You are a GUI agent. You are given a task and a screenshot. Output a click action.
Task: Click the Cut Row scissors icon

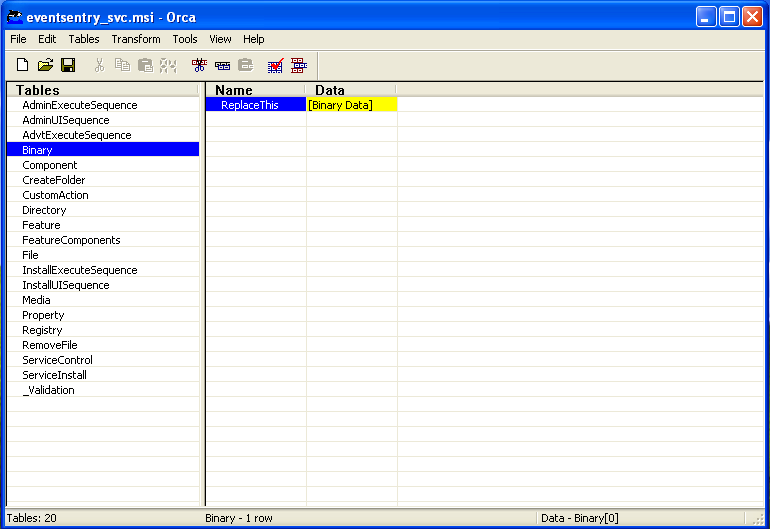tap(199, 65)
